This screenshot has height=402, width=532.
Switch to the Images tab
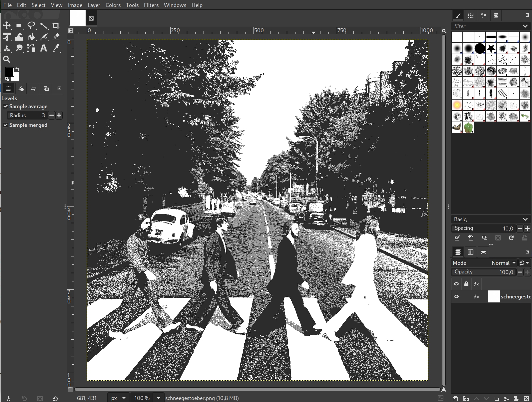(x=46, y=89)
